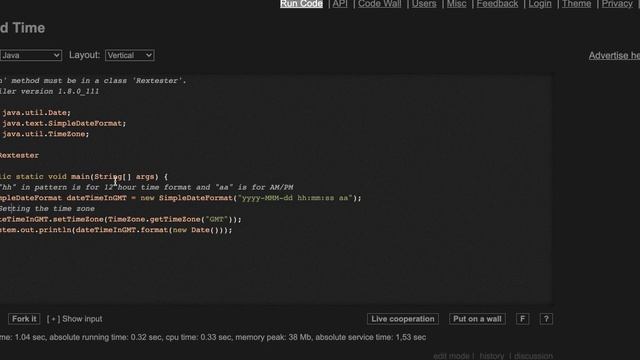Open the Run Code link
The width and height of the screenshot is (640, 360).
[301, 4]
